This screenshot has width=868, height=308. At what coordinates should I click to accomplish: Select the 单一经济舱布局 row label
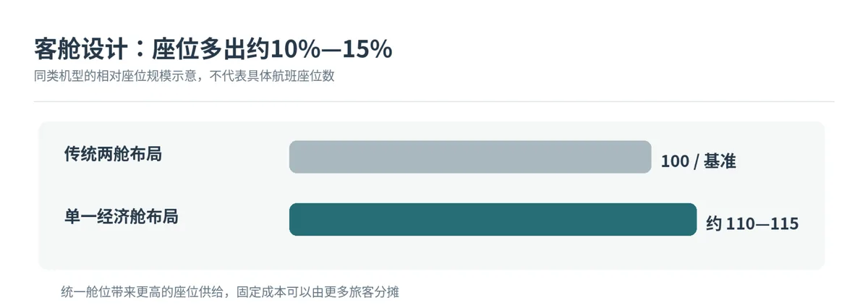pyautogui.click(x=121, y=216)
